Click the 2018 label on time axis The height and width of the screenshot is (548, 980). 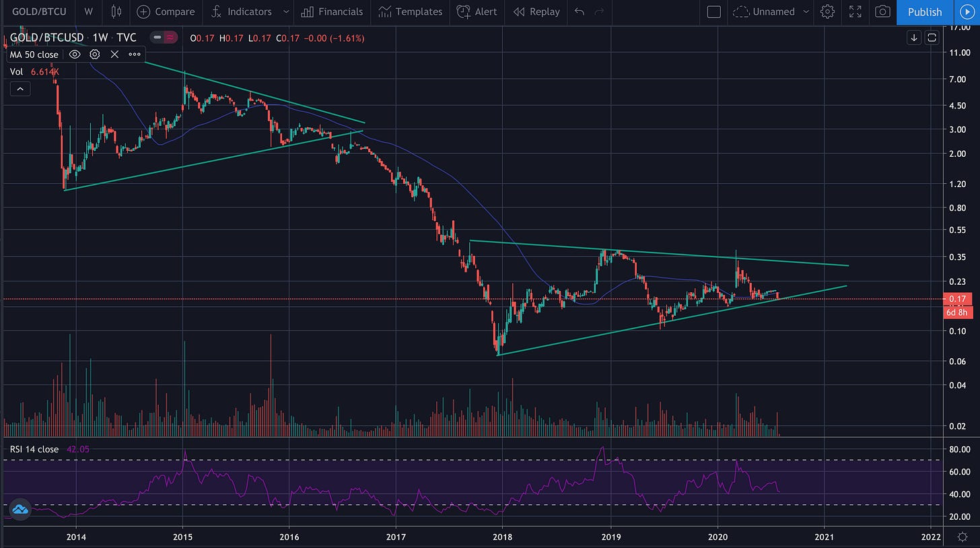click(503, 536)
